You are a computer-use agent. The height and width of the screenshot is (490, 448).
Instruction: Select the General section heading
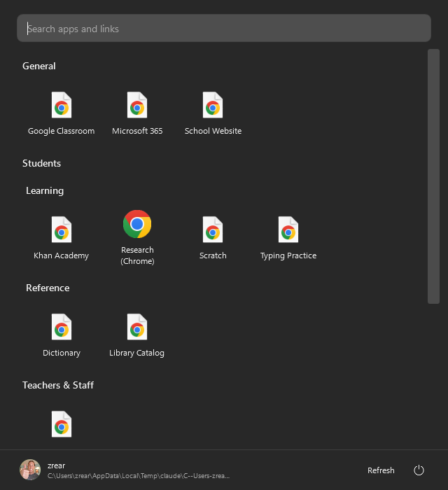click(x=39, y=66)
